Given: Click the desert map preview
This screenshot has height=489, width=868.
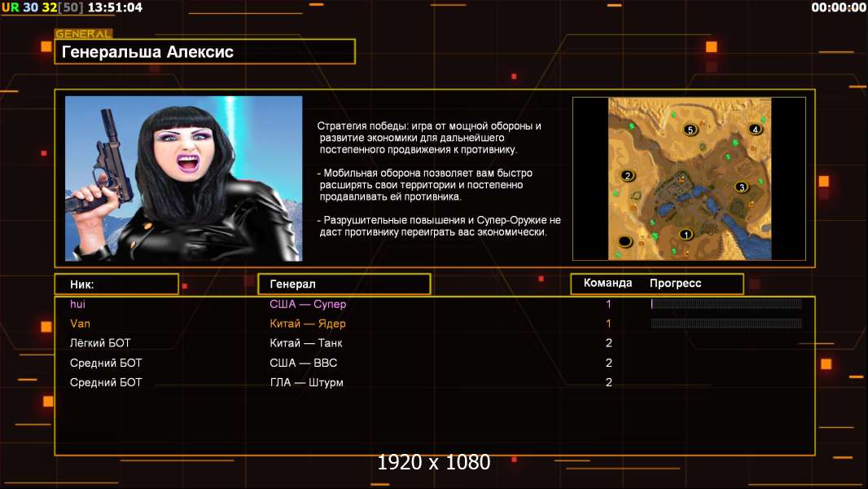Looking at the screenshot, I should [x=690, y=178].
